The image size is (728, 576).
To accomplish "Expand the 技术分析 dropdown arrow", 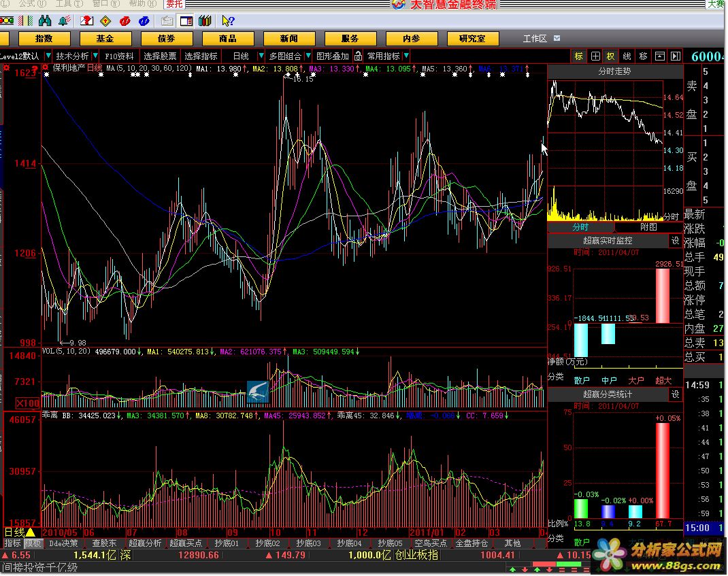I will pyautogui.click(x=95, y=56).
